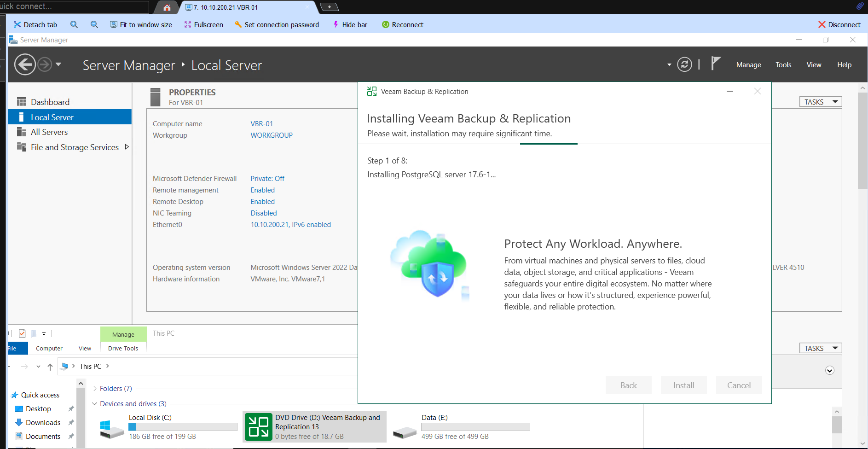Click the WORKGROUP link
The width and height of the screenshot is (868, 449).
pos(272,135)
